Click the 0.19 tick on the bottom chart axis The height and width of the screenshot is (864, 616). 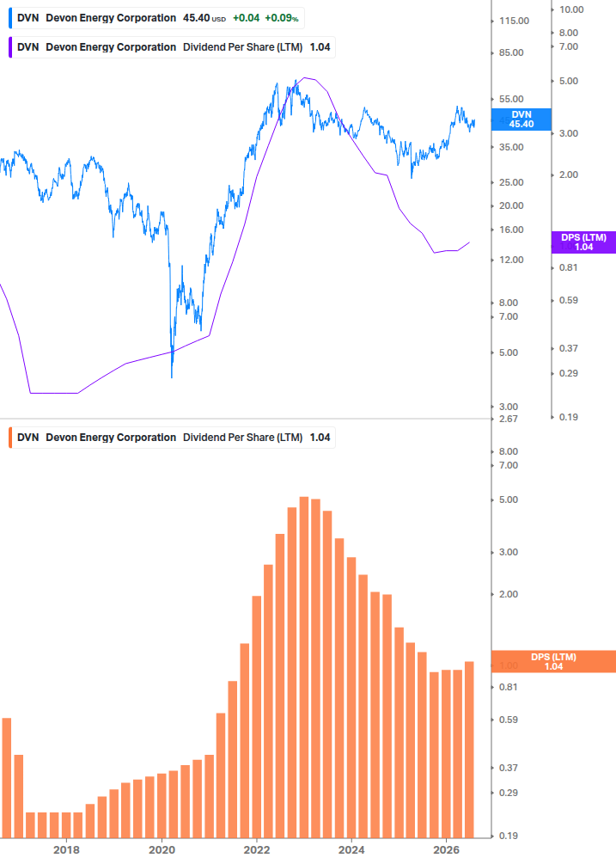tap(509, 836)
